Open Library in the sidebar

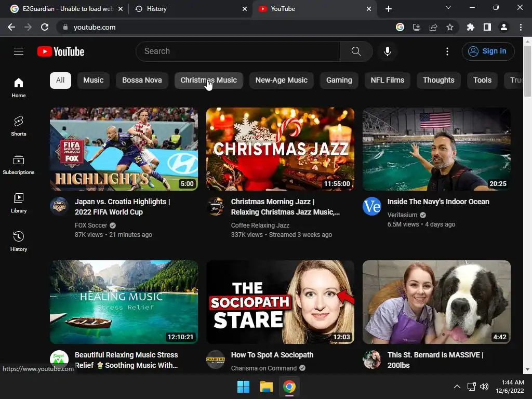pyautogui.click(x=19, y=203)
